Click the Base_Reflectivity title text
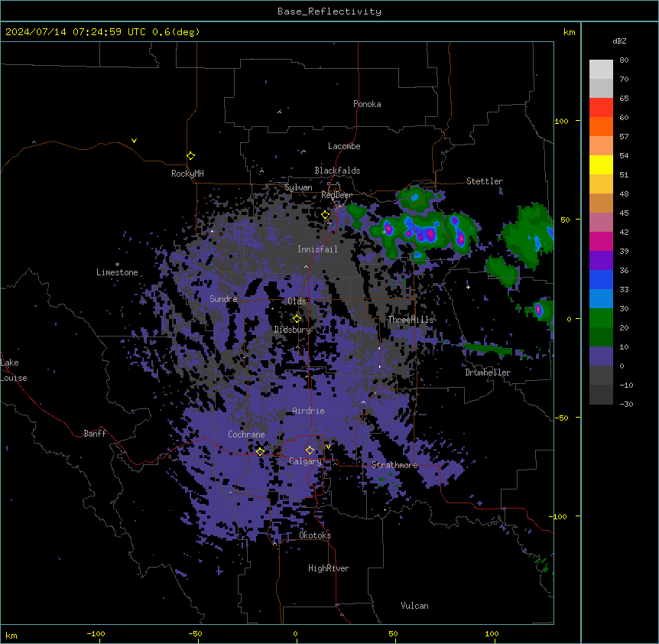 tap(329, 11)
